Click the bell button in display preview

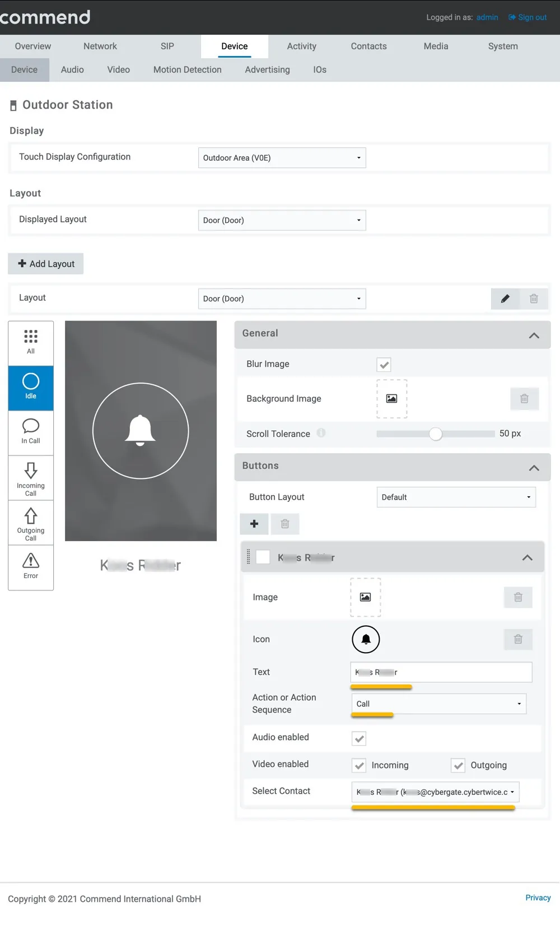click(141, 431)
